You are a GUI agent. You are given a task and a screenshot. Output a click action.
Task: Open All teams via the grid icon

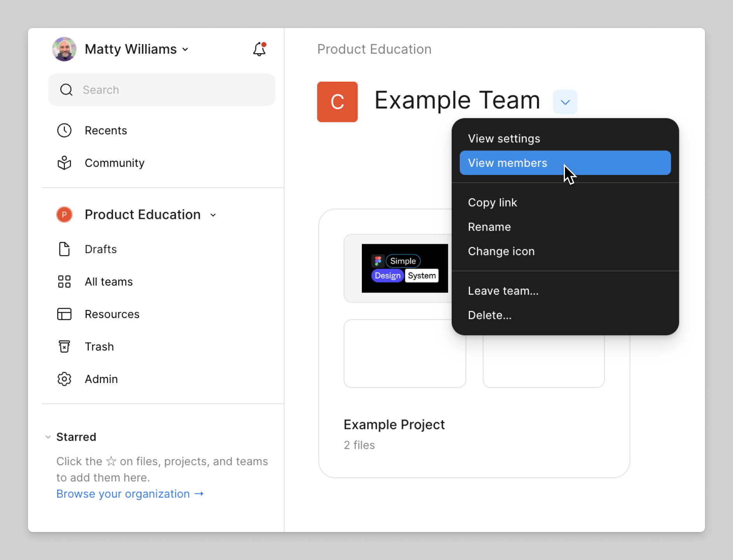pos(64,282)
